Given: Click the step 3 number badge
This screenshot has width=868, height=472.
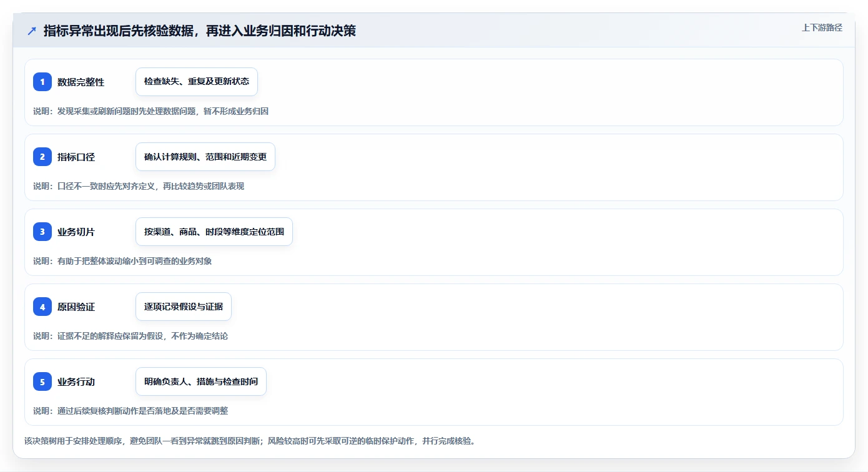Looking at the screenshot, I should (x=42, y=232).
